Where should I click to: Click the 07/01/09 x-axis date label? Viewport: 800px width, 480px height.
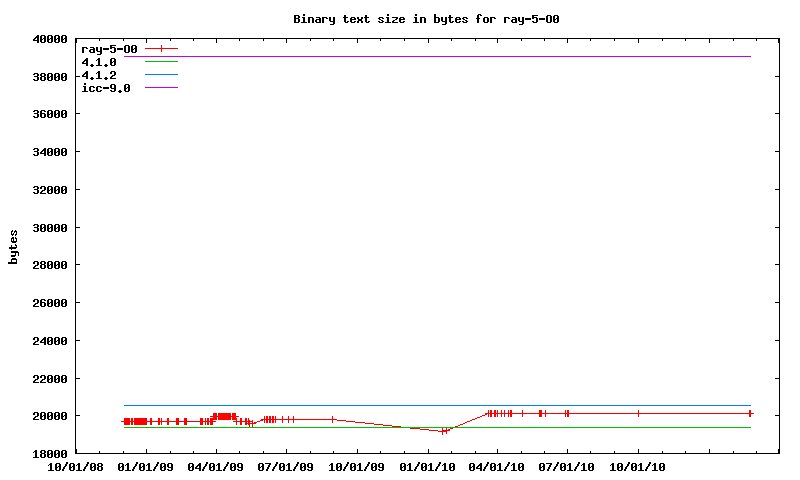(x=287, y=466)
